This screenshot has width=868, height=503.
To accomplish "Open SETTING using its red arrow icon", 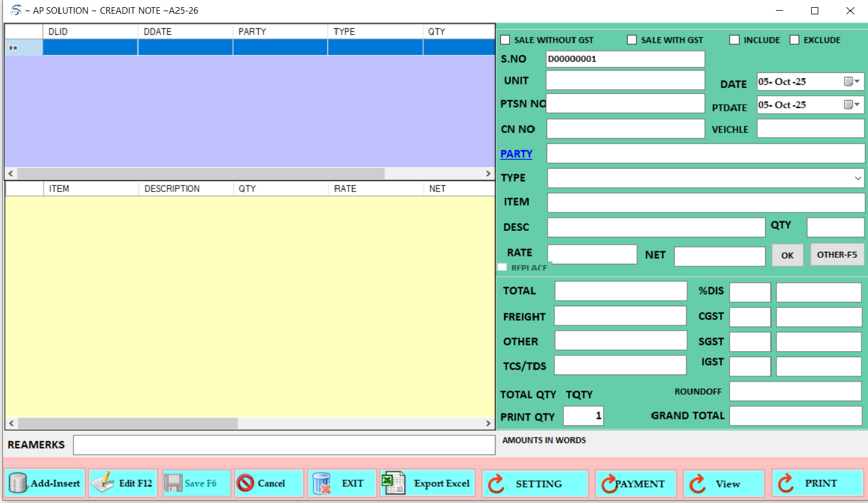I will (496, 483).
